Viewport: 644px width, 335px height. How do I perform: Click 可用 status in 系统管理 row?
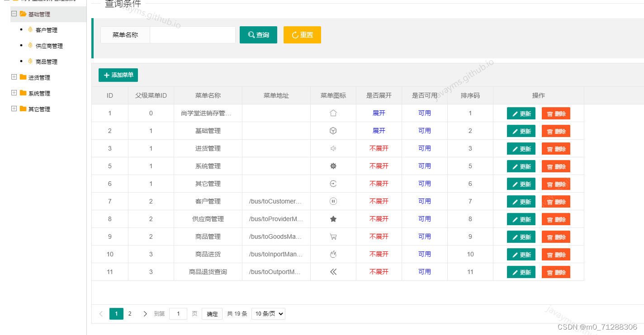(425, 166)
